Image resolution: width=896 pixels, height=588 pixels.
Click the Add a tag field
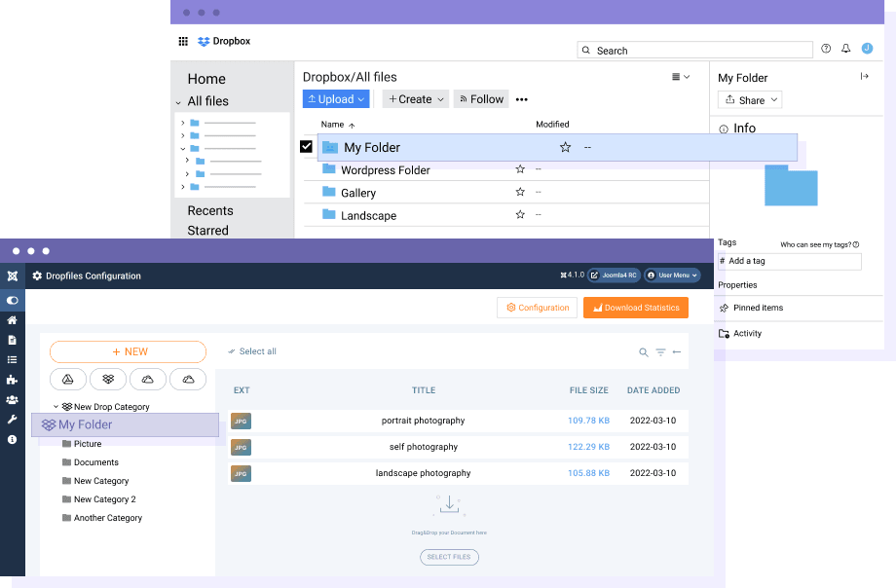pyautogui.click(x=793, y=261)
